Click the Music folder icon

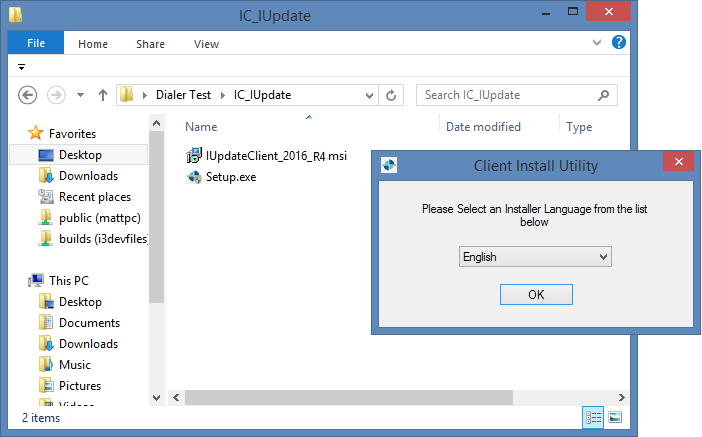46,364
